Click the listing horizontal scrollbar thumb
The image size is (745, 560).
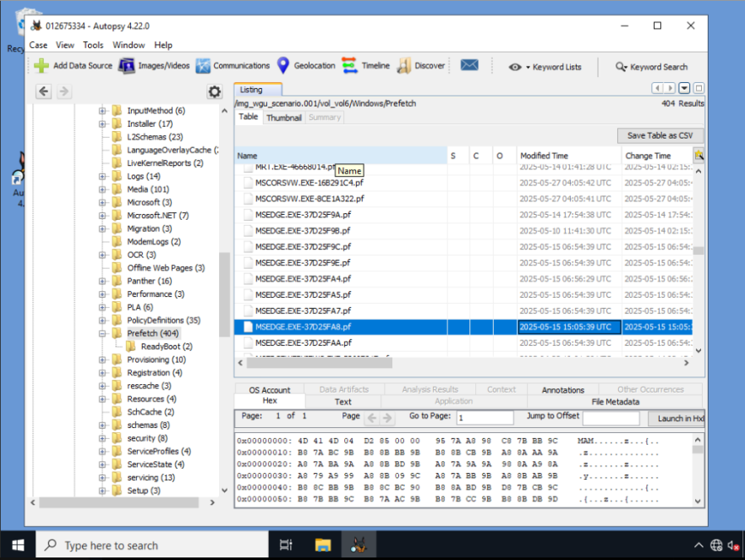point(320,363)
